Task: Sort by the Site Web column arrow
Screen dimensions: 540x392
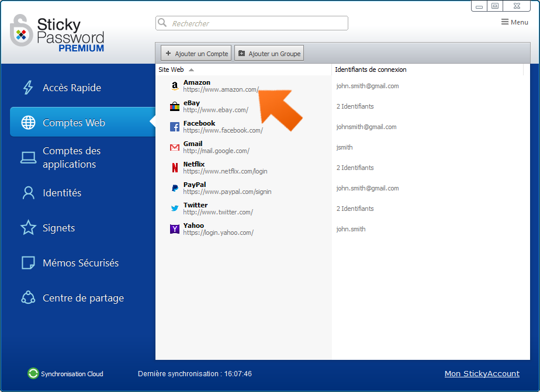Action: click(x=192, y=70)
